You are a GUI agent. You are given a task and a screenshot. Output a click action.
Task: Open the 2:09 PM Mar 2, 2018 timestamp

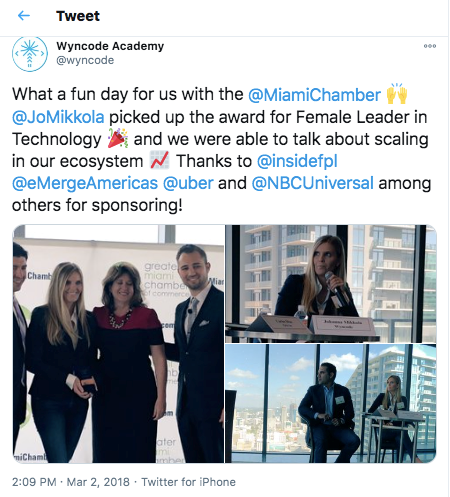point(71,482)
